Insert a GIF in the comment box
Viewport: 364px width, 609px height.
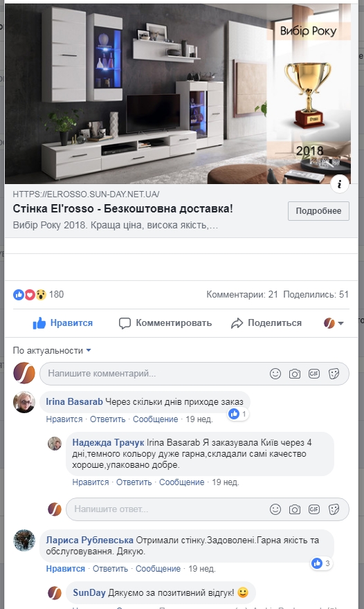click(314, 374)
